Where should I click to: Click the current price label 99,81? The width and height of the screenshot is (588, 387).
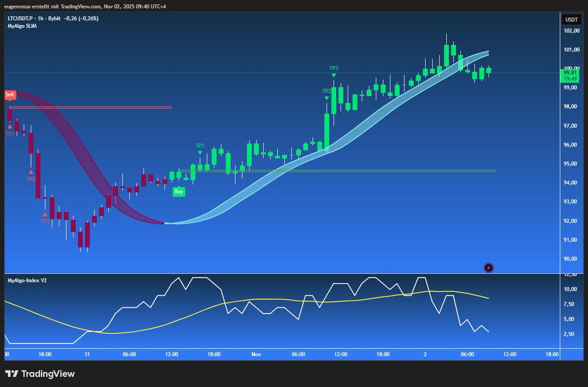(569, 72)
